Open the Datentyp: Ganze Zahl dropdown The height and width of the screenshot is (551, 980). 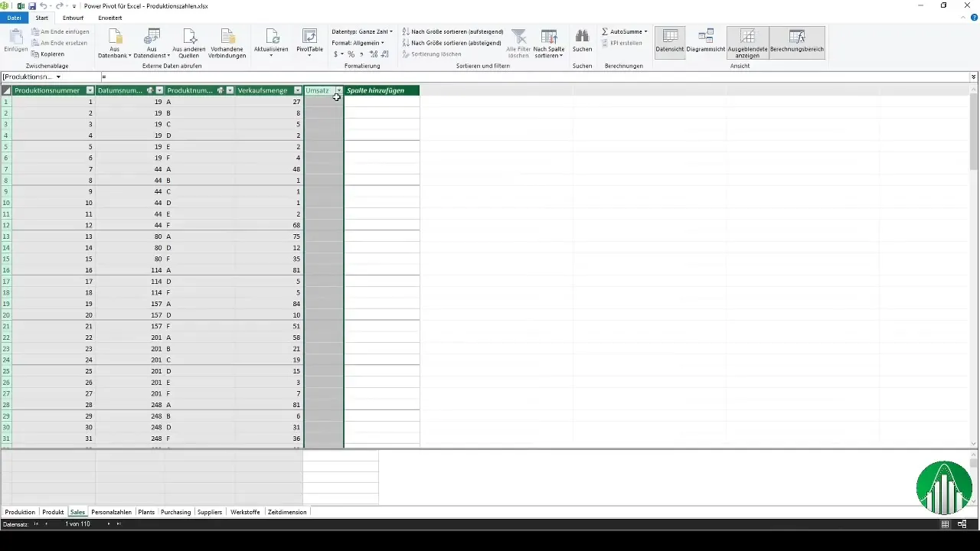point(362,32)
